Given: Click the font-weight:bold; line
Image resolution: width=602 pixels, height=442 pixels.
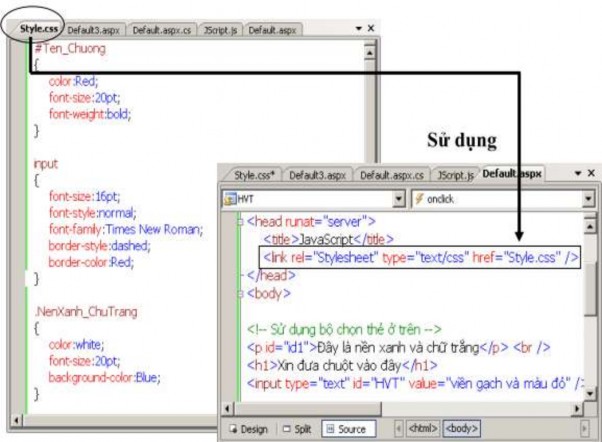Looking at the screenshot, I should tap(90, 114).
